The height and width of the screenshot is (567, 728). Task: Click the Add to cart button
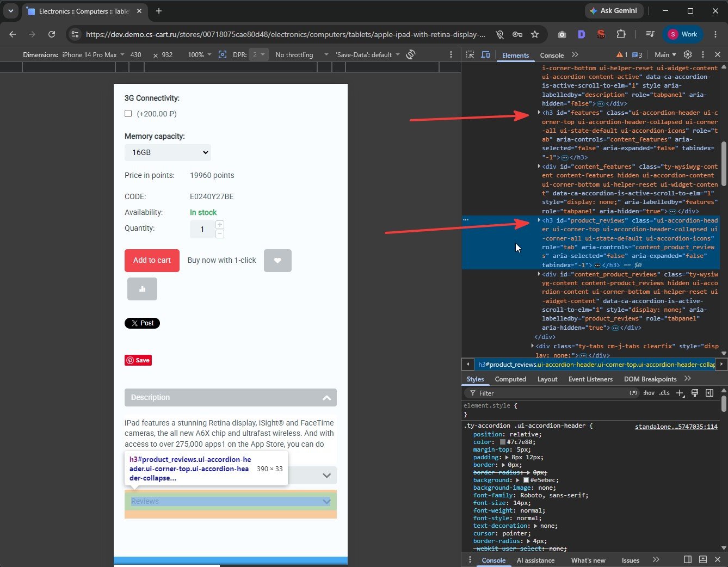tap(152, 261)
